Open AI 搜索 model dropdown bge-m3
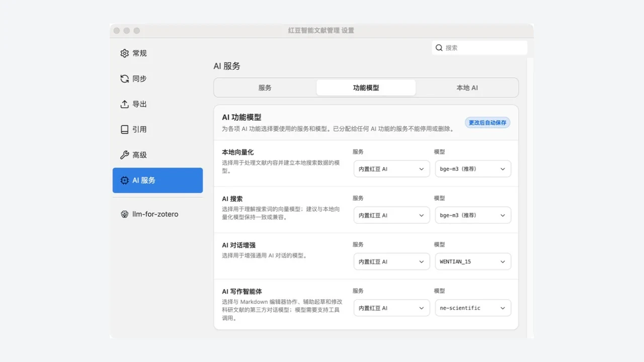The height and width of the screenshot is (362, 644). tap(473, 215)
